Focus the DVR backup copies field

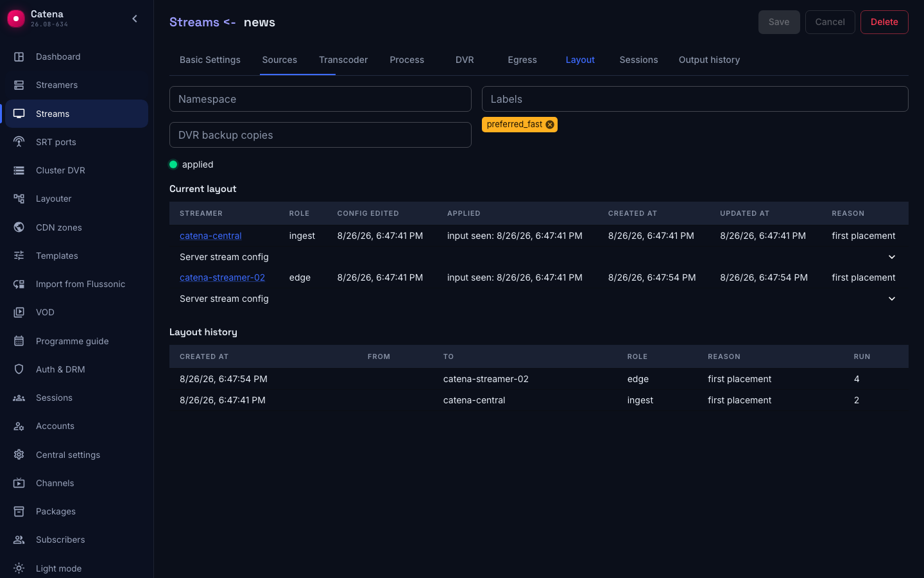pos(320,135)
